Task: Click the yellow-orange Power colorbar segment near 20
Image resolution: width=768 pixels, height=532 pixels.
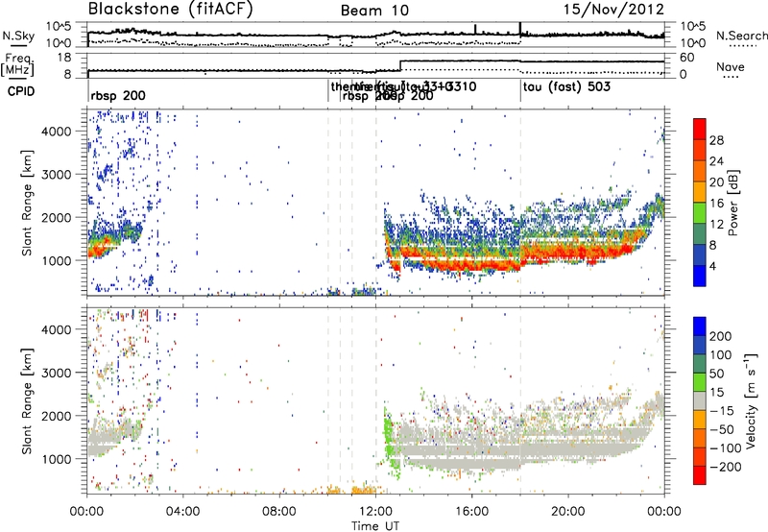Action: tap(700, 191)
